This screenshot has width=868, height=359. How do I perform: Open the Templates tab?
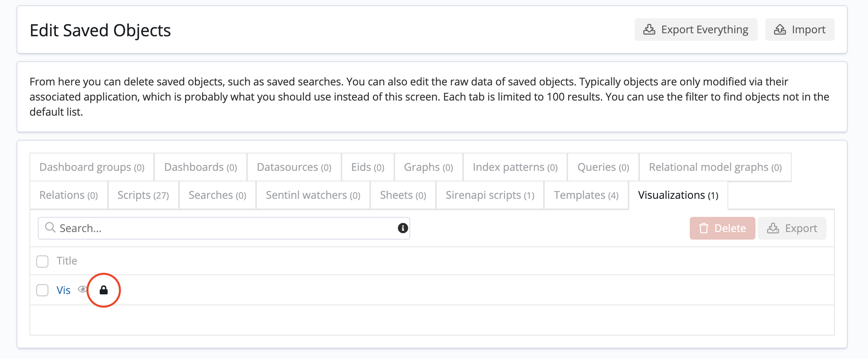click(x=586, y=195)
